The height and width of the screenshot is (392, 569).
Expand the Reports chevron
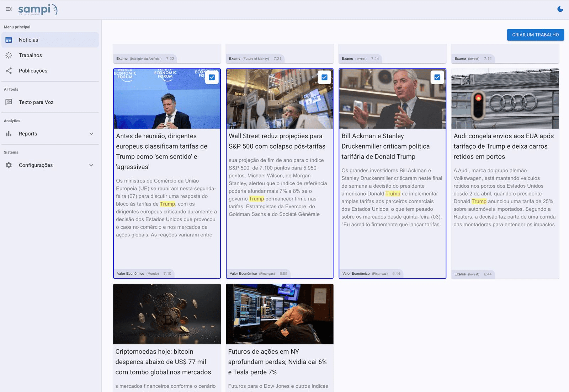pyautogui.click(x=91, y=134)
